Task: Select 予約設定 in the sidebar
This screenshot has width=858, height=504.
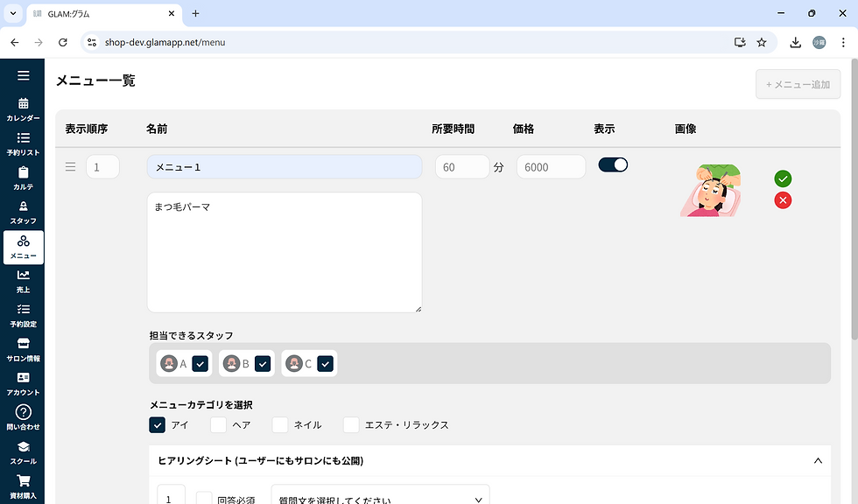Action: point(23,316)
